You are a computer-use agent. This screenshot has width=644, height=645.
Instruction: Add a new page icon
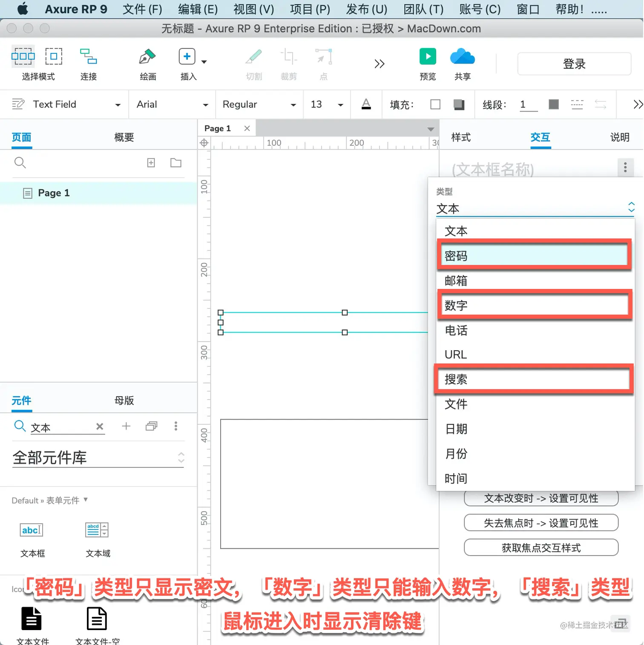click(x=151, y=163)
